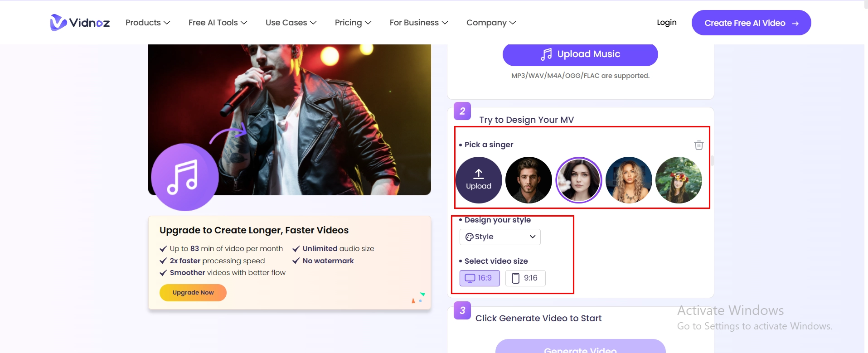Click the Upload singer circle
The height and width of the screenshot is (353, 868).
479,180
